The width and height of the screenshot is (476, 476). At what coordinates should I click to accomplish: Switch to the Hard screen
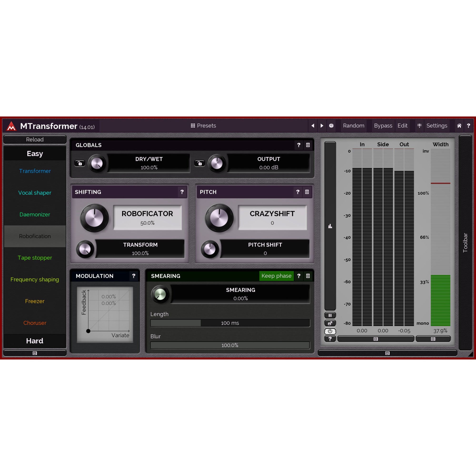(35, 341)
